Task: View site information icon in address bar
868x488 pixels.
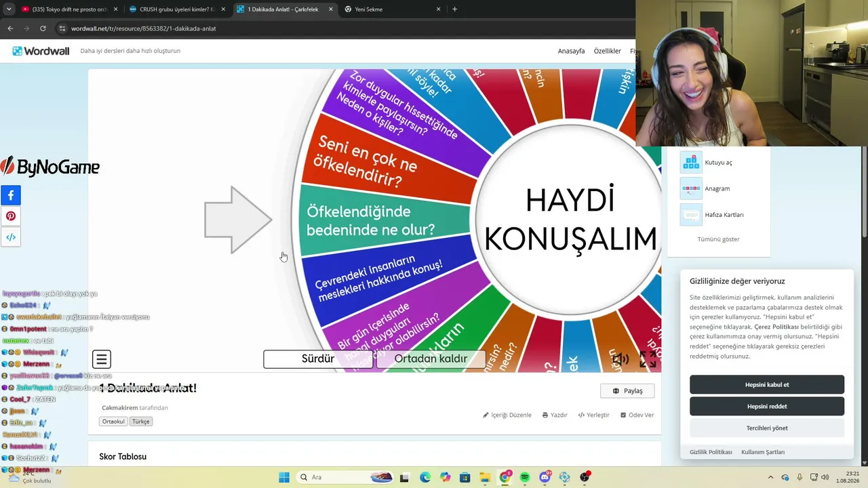Action: click(62, 28)
